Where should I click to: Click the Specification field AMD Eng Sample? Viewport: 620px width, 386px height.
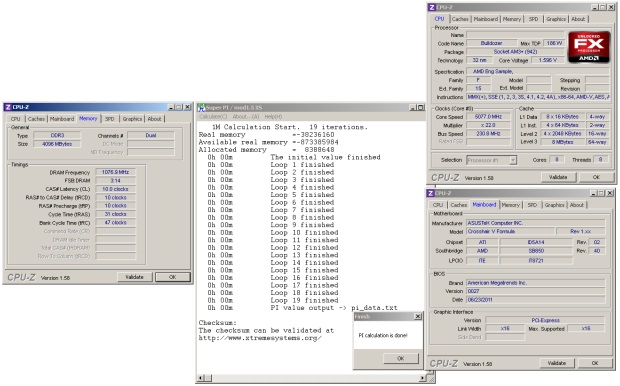point(538,72)
